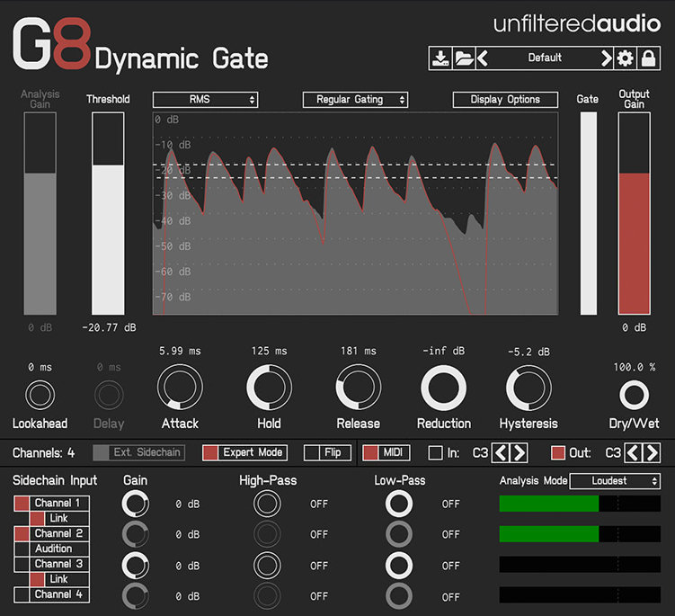The height and width of the screenshot is (616, 675).
Task: Open the RMS detection mode dropdown
Action: tap(205, 100)
